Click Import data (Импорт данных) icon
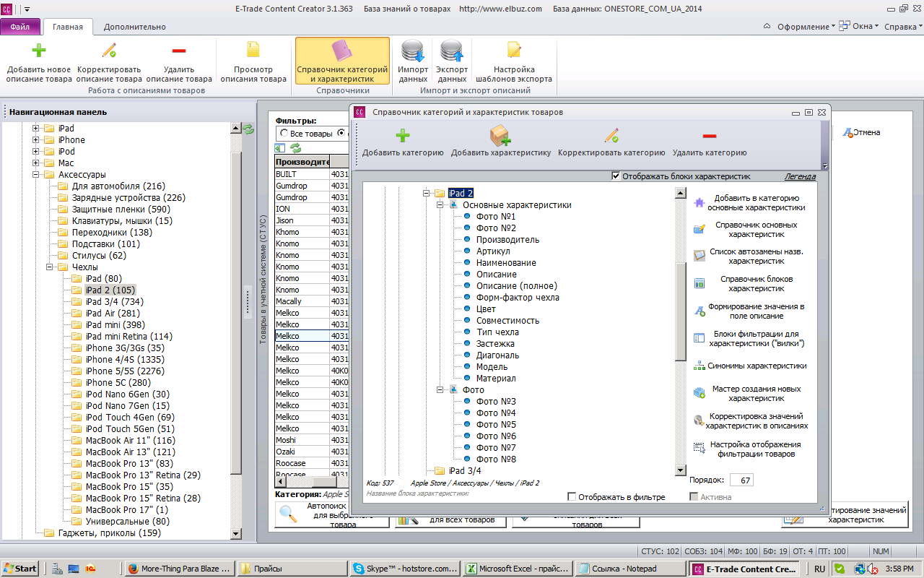Screen dimensions: 924x578 (x=413, y=51)
